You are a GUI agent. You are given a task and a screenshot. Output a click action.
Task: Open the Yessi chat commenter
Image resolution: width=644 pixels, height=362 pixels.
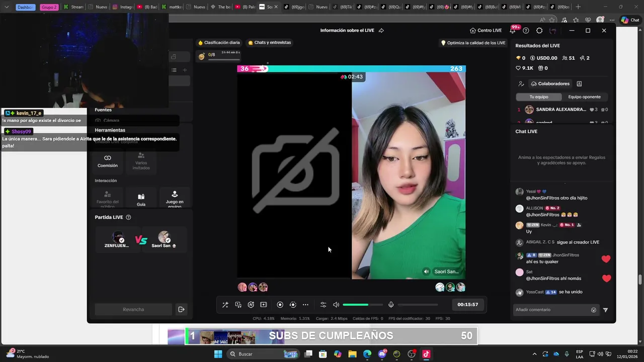point(531,192)
